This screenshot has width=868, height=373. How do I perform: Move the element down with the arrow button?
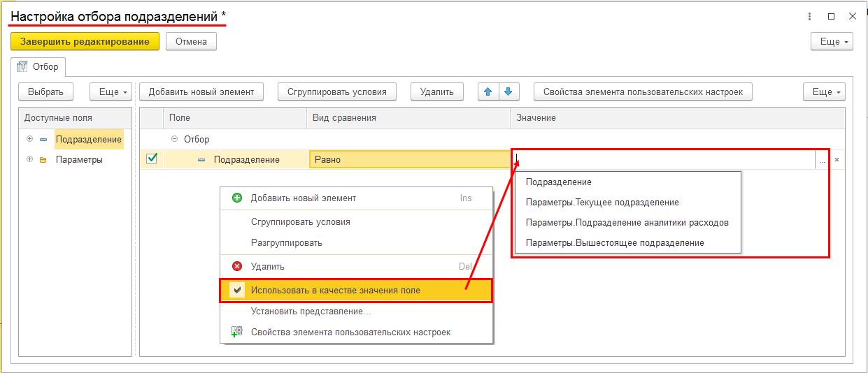coord(508,92)
